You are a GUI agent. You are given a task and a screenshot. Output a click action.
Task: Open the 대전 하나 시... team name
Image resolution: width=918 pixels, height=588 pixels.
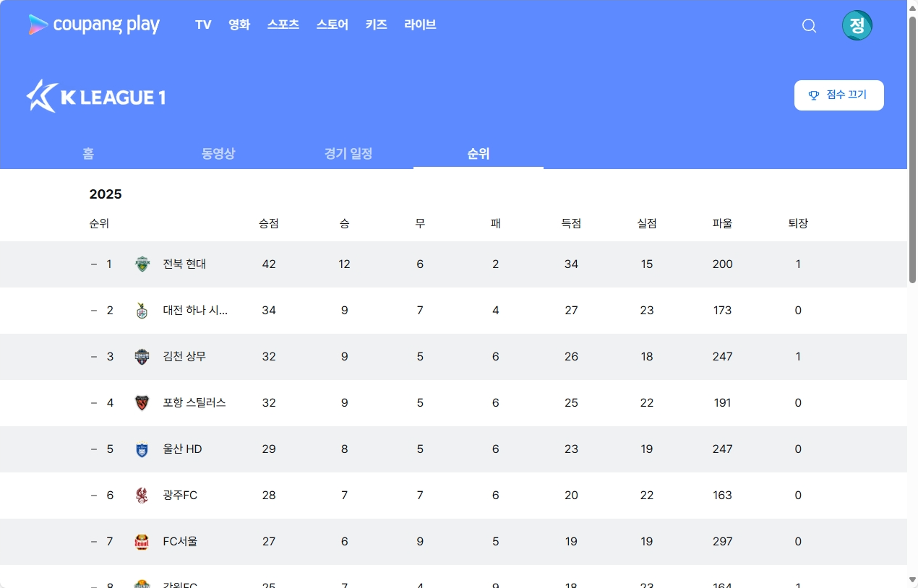click(195, 311)
